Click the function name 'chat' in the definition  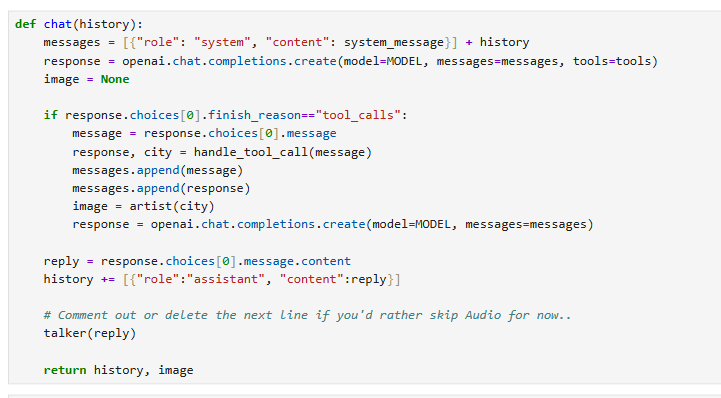[x=58, y=24]
